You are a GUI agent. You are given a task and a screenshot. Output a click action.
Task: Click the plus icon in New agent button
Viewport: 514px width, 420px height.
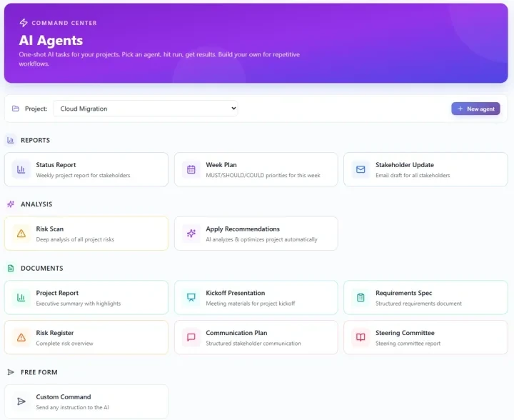(x=460, y=109)
